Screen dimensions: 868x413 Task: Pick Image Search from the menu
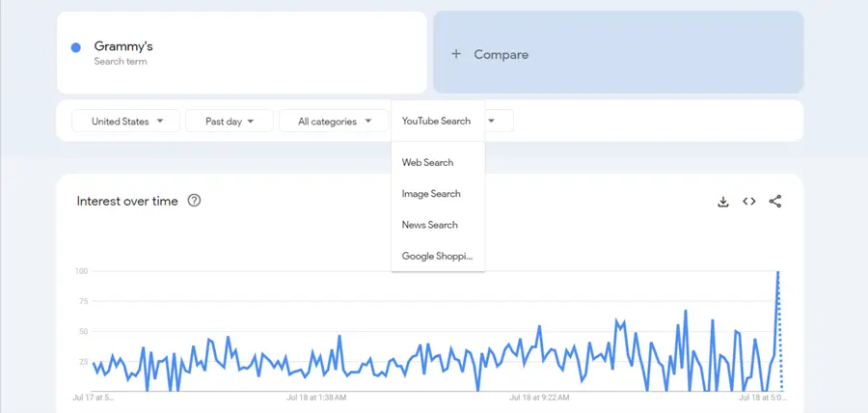pyautogui.click(x=431, y=194)
